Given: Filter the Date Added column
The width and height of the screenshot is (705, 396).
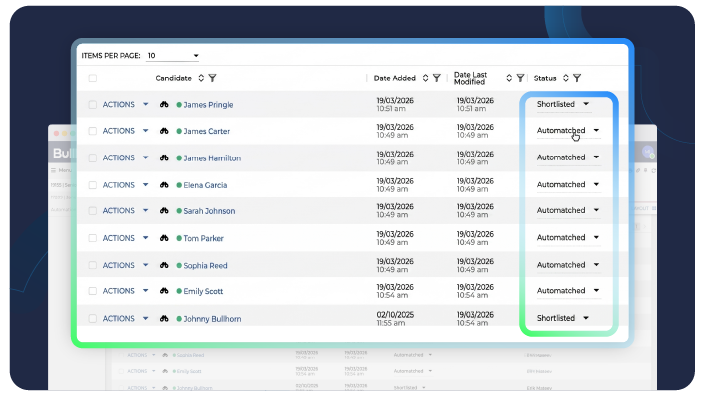Looking at the screenshot, I should pyautogui.click(x=437, y=78).
